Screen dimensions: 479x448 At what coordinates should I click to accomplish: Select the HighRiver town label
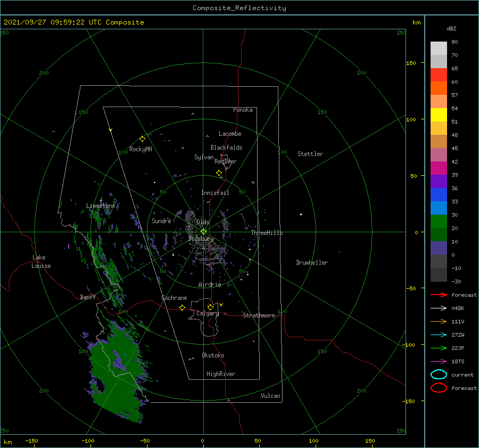pos(221,374)
